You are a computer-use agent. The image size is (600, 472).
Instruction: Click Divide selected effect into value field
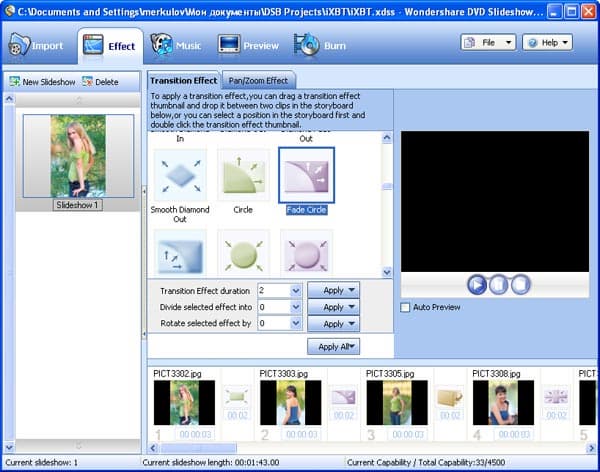tap(274, 307)
